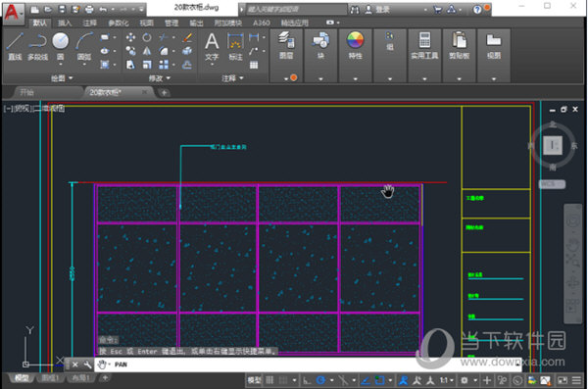This screenshot has width=588, height=389.
Task: Click the Leader tool icon
Action: (x=254, y=51)
